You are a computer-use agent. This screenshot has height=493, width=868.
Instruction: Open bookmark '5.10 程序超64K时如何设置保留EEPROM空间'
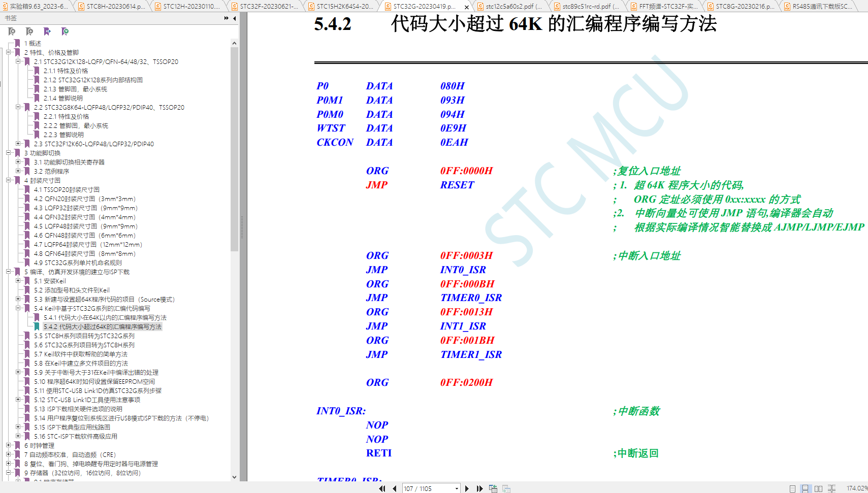(94, 382)
